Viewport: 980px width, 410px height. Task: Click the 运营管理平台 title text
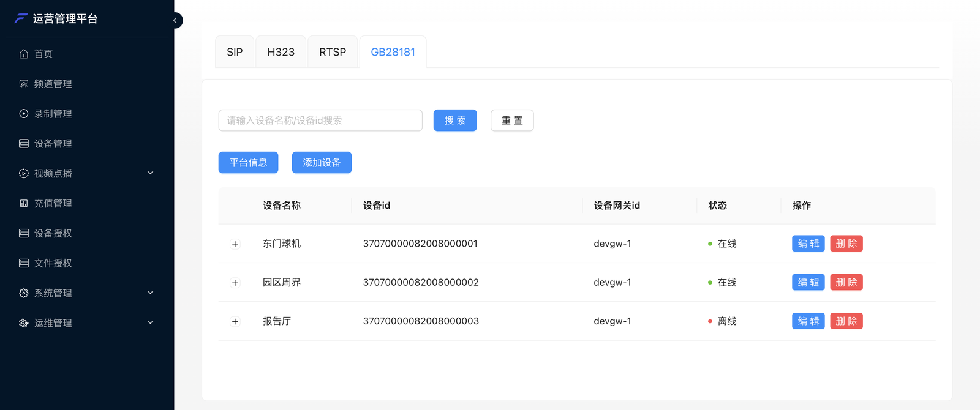[66, 18]
